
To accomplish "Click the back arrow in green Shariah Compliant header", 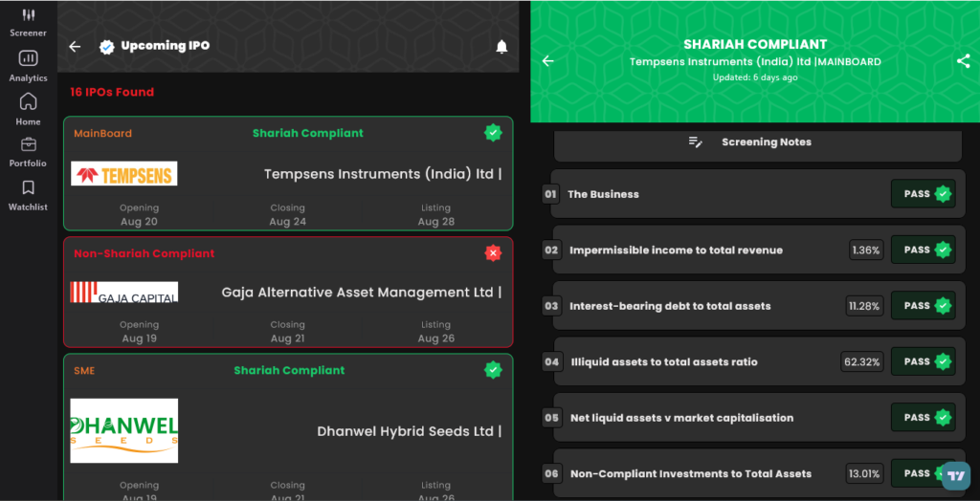I will [548, 60].
